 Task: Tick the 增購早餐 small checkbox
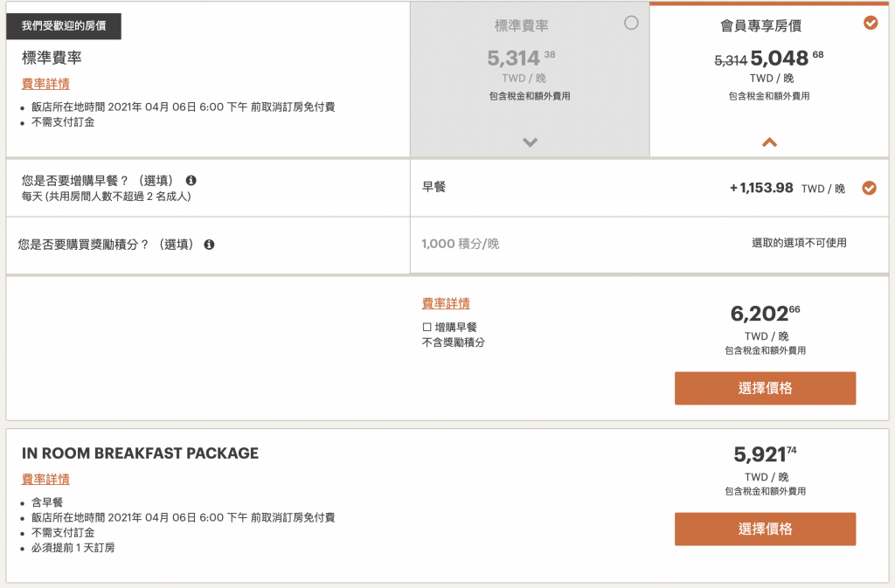[x=427, y=327]
